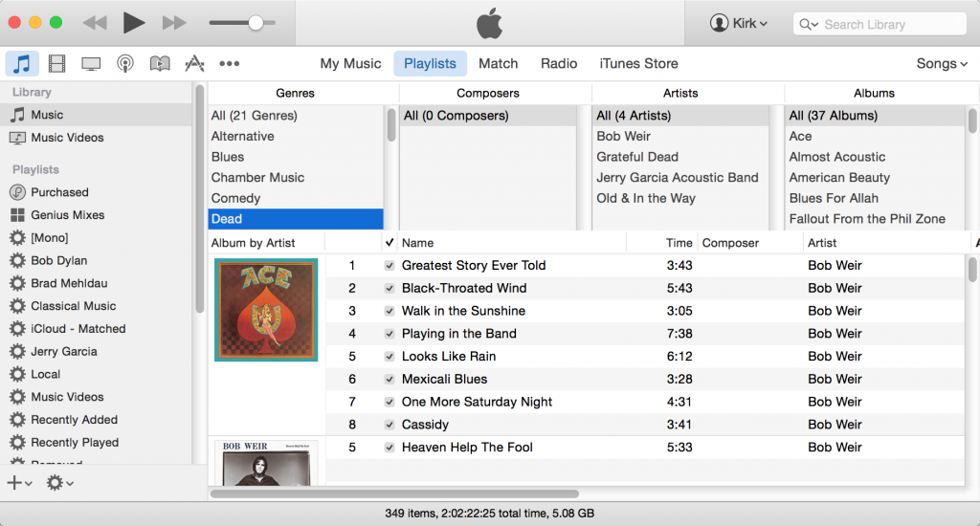
Task: Open the Radio tab
Action: 559,64
